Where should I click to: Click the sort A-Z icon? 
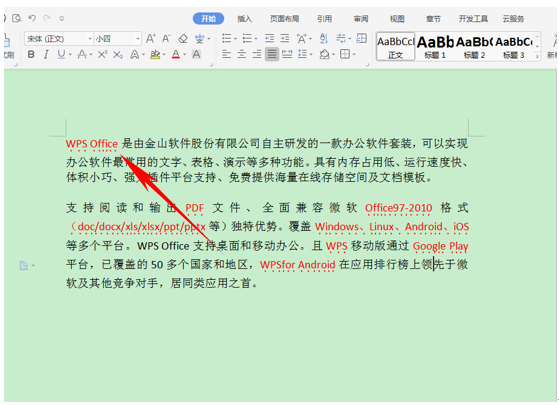[324, 39]
